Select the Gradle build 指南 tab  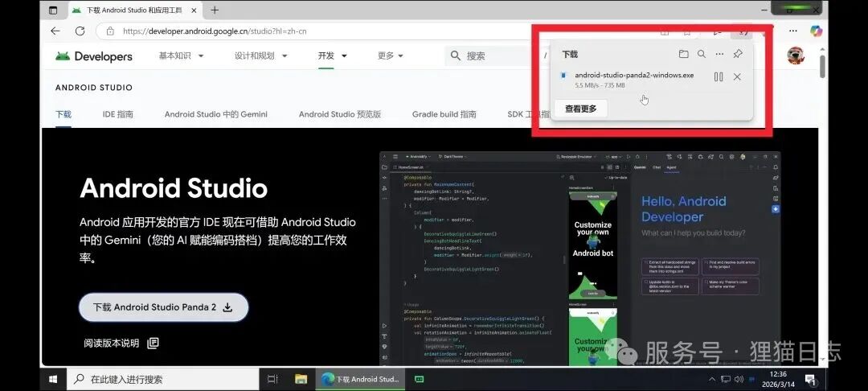pyautogui.click(x=444, y=114)
